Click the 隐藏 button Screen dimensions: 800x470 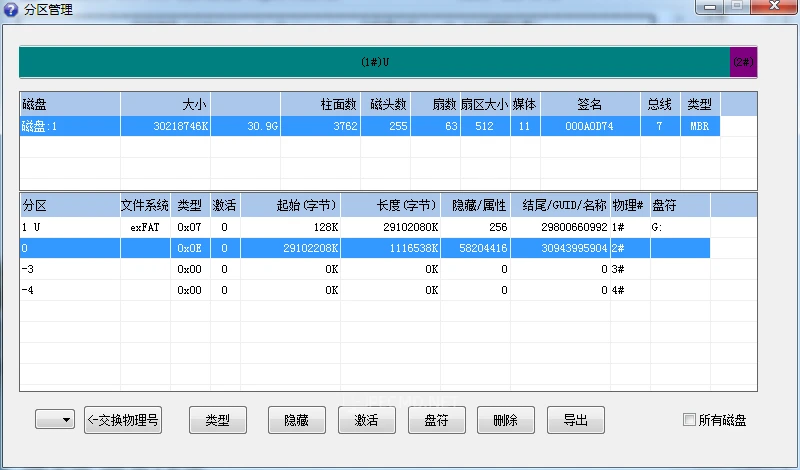[297, 420]
